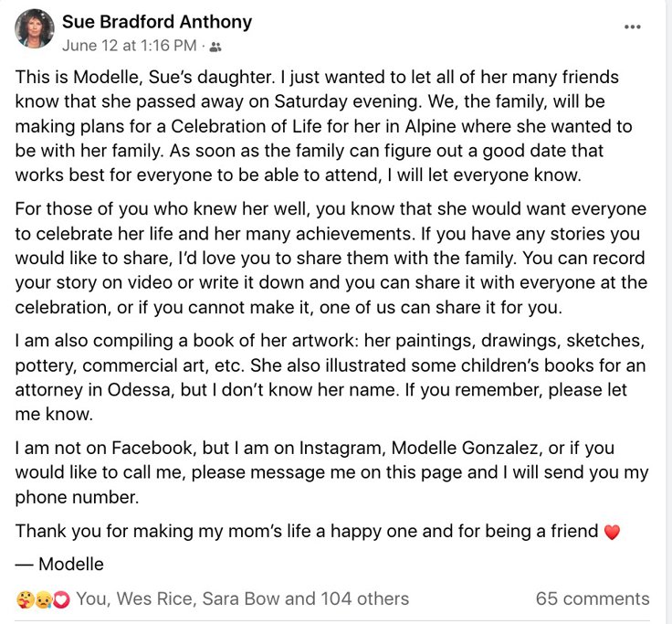Click the Thank you for making line
The height and width of the screenshot is (624, 672).
click(318, 532)
